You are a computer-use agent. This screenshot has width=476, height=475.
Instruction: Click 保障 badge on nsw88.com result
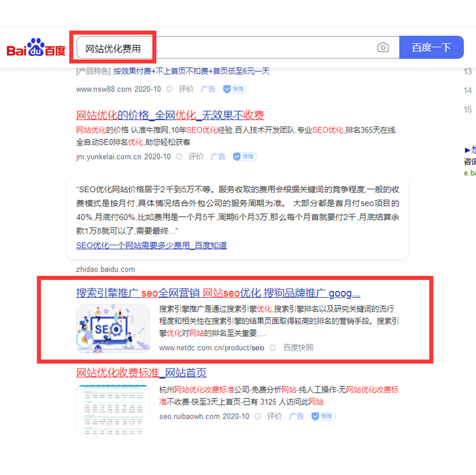pos(235,89)
